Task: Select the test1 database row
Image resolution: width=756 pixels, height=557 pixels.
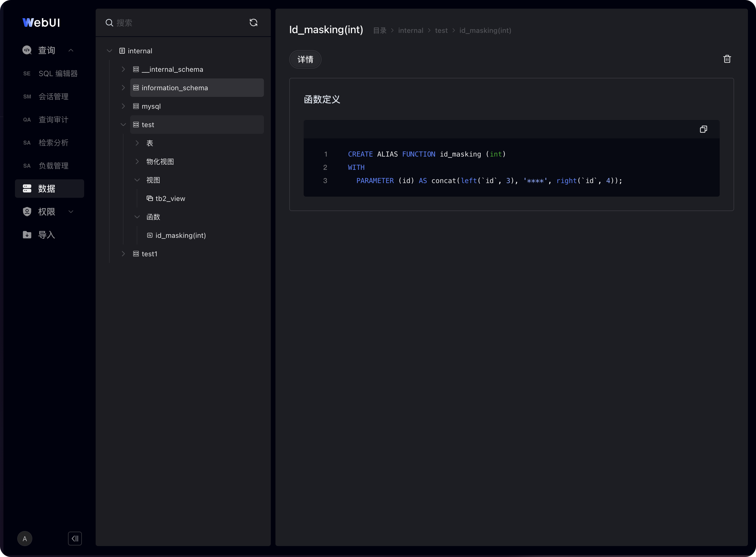Action: pos(197,254)
